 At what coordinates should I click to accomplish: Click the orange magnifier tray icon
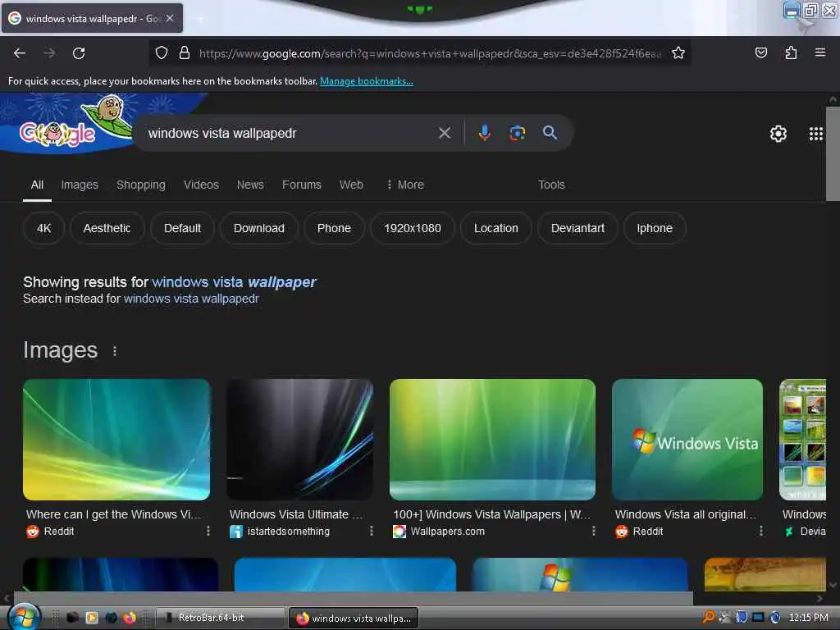708,617
